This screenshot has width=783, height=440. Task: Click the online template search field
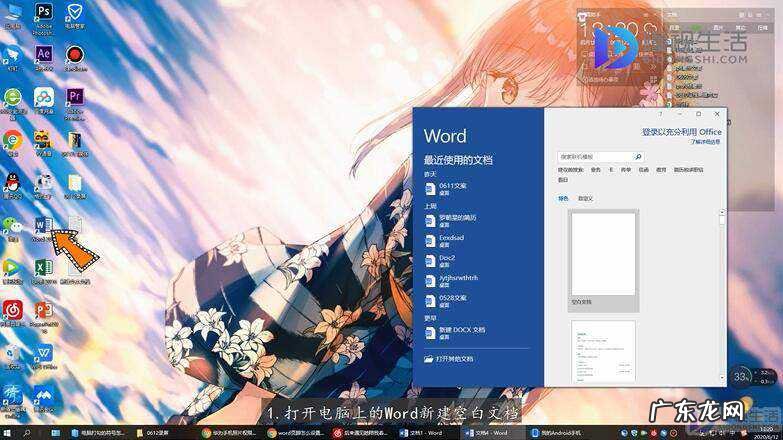click(x=595, y=157)
